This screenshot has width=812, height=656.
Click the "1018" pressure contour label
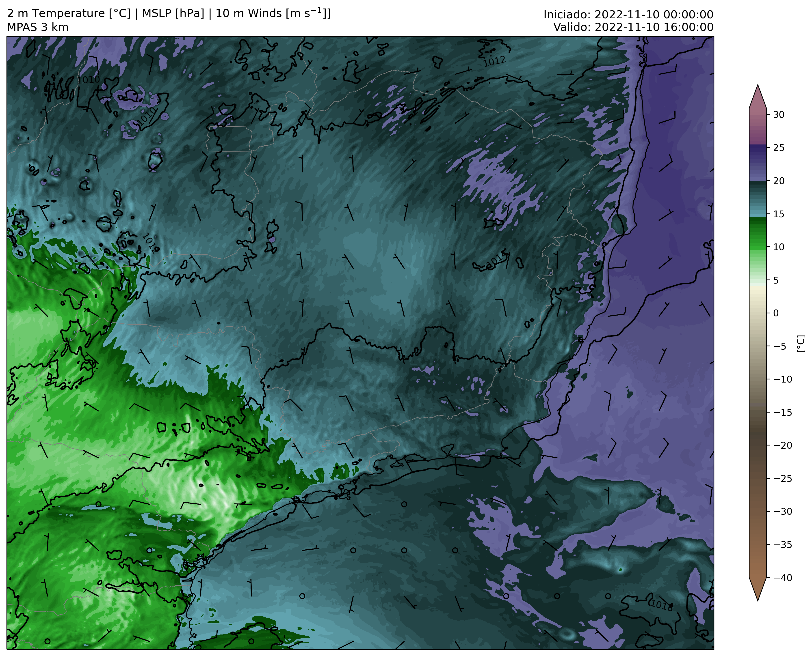point(661,605)
